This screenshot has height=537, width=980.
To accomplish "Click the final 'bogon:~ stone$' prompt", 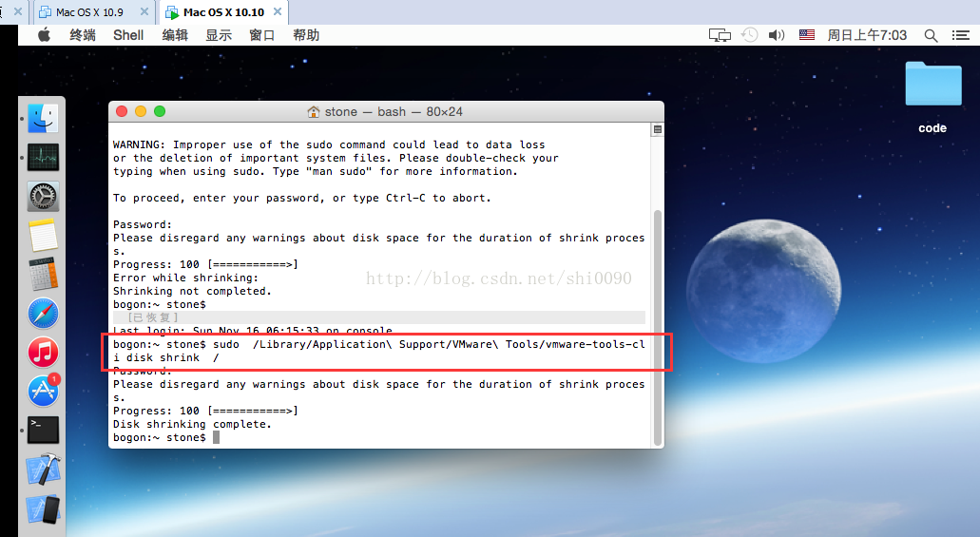I will pyautogui.click(x=160, y=437).
